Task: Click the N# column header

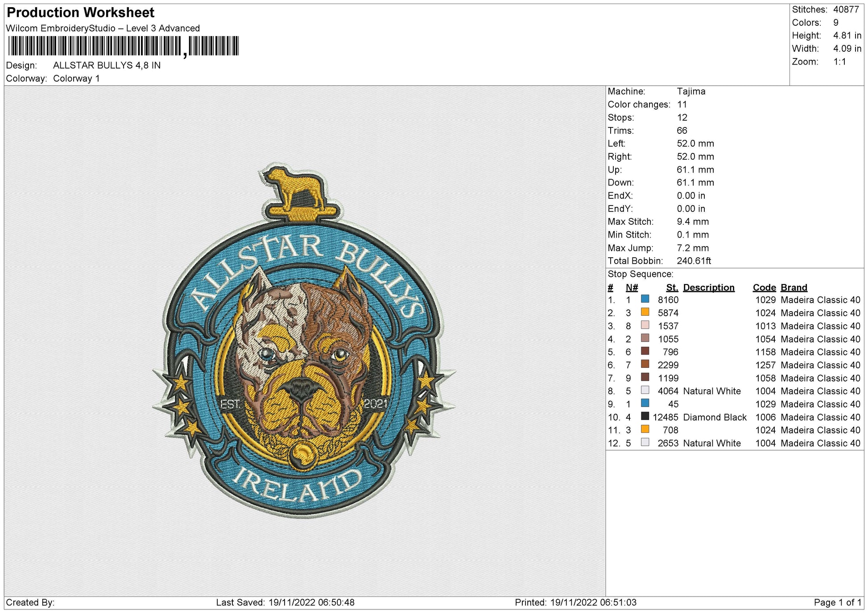Action: (x=632, y=288)
